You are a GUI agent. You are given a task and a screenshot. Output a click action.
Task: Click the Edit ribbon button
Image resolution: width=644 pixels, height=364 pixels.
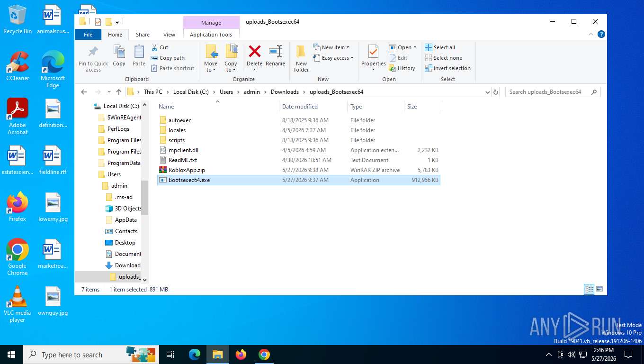398,58
